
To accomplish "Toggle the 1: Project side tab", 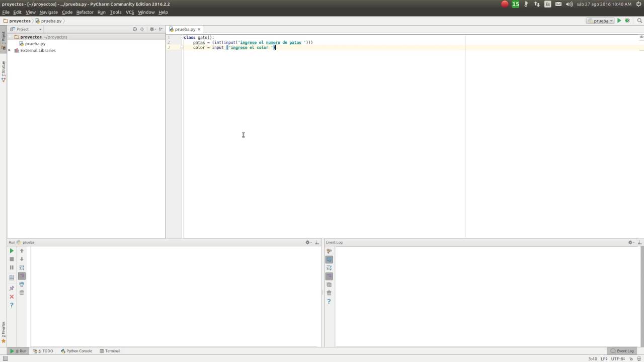I will click(3, 40).
